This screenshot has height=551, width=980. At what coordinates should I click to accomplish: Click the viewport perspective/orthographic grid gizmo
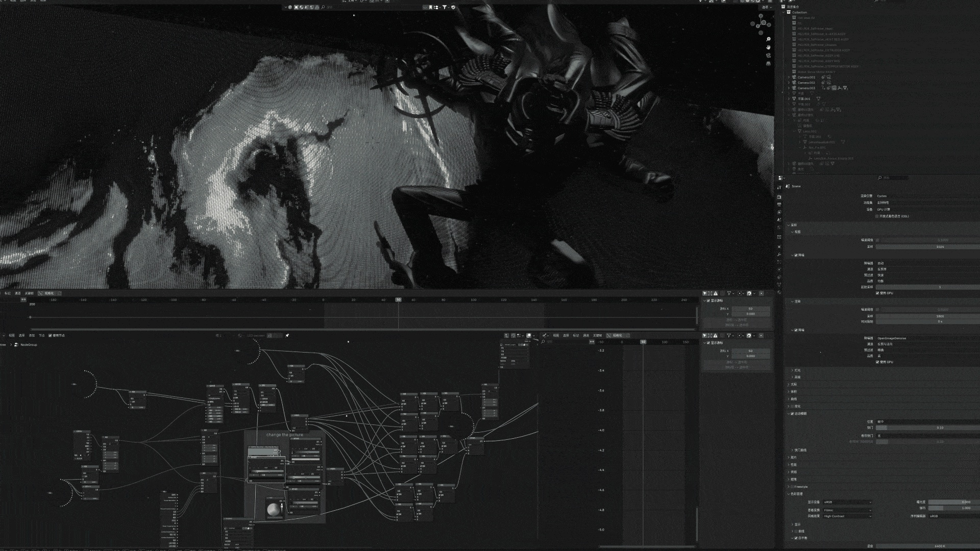[768, 64]
